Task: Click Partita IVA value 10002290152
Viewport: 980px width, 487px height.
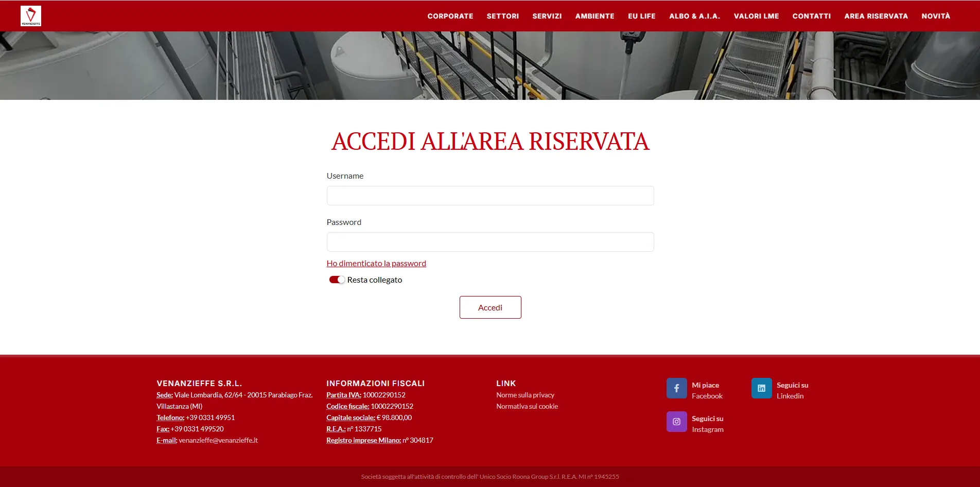Action: (x=384, y=395)
